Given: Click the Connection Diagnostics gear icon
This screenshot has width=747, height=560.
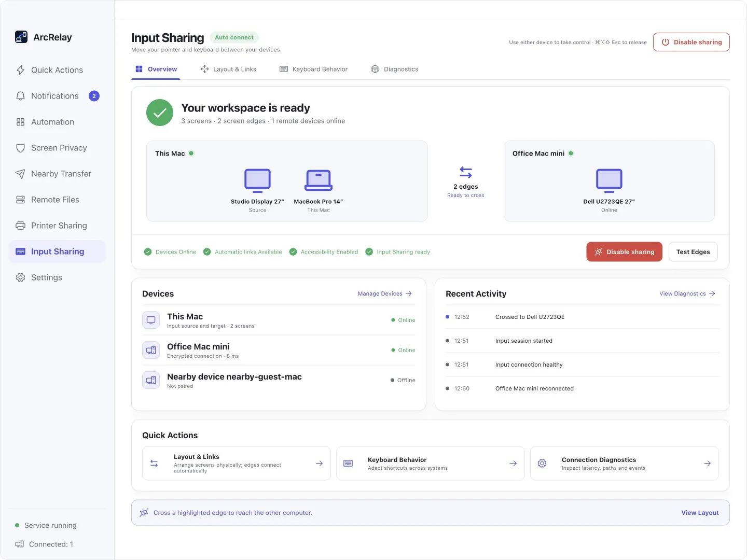Looking at the screenshot, I should coord(542,463).
